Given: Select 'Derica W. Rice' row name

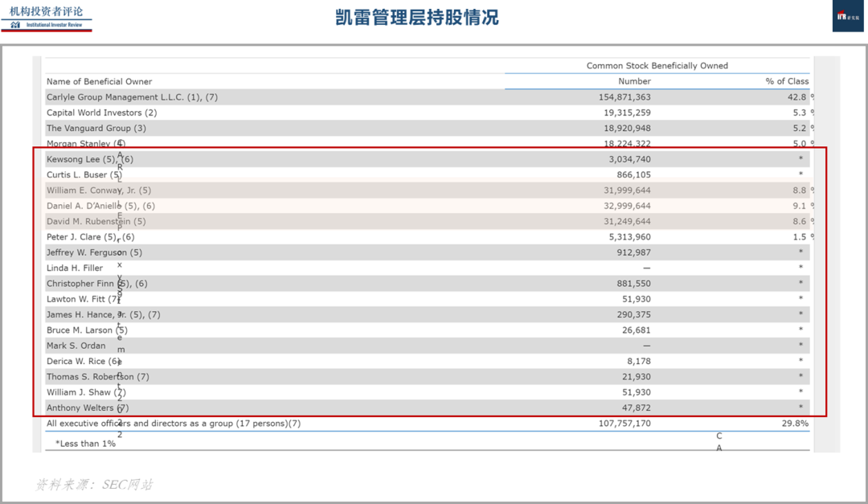Looking at the screenshot, I should (84, 361).
